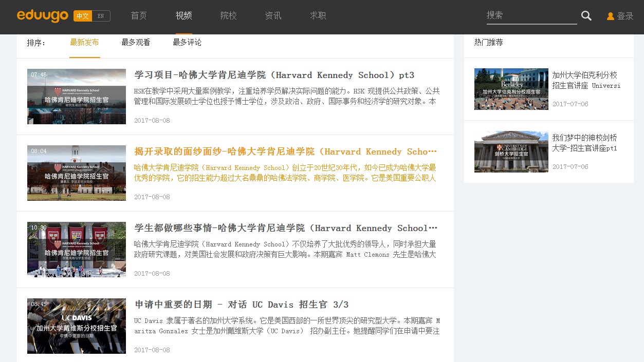Open the 08:45 UC Davis video thumbnail

click(x=77, y=326)
